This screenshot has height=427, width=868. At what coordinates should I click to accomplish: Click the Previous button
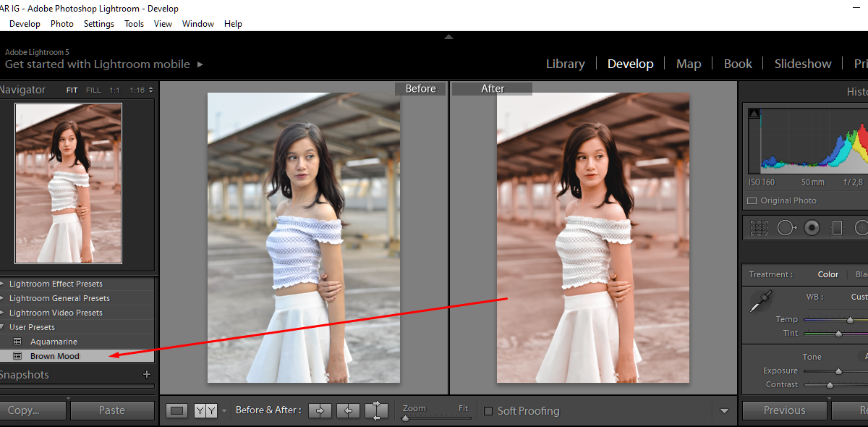click(x=784, y=410)
